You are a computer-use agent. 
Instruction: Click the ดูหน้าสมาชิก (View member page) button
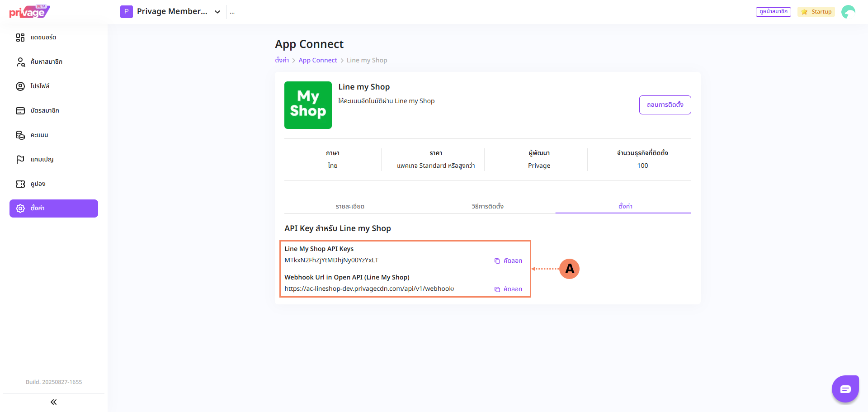773,12
